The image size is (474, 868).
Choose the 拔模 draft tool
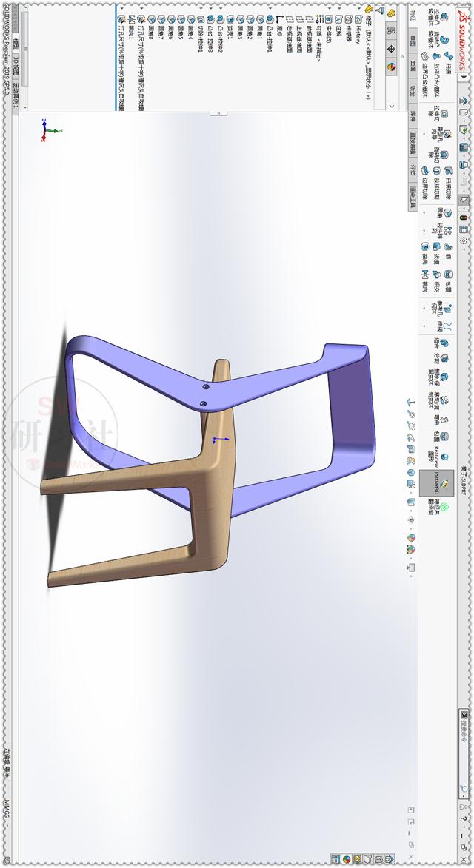436,253
